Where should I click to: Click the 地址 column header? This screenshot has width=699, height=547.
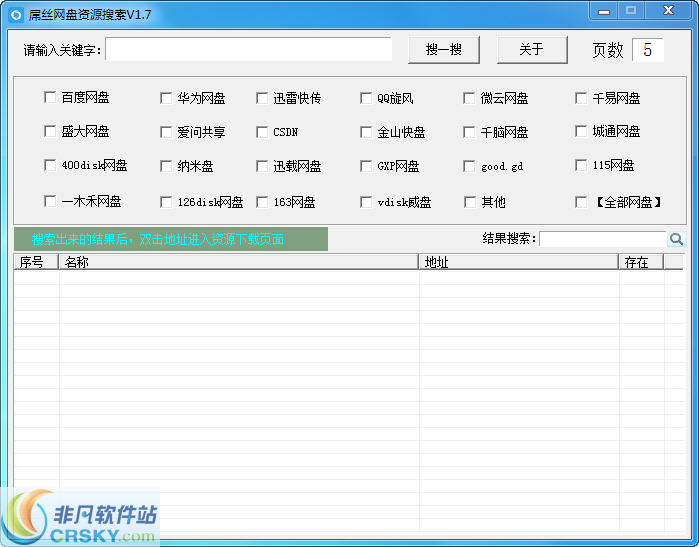[x=518, y=262]
